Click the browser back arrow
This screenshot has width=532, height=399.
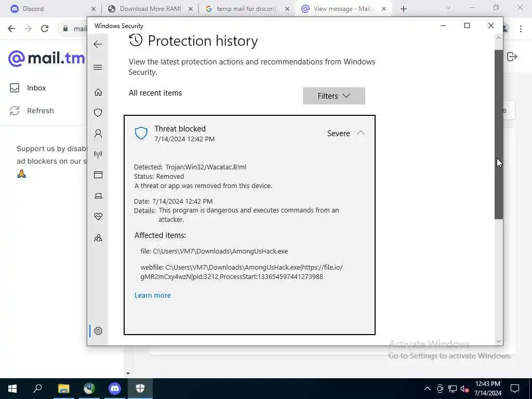pos(11,29)
